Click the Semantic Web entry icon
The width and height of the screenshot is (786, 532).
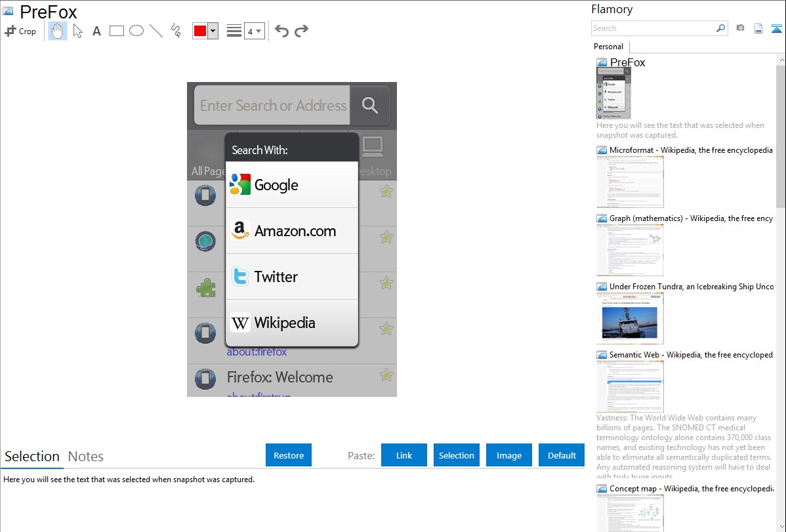(602, 355)
